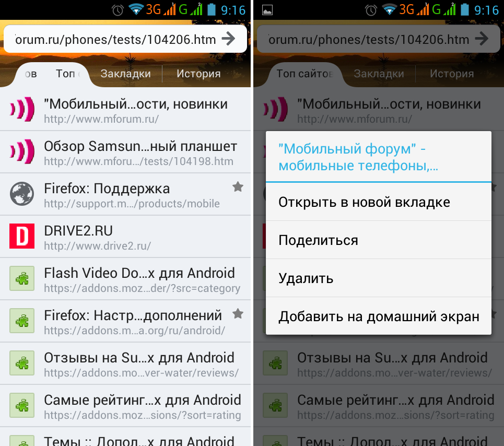Tap the go arrow in right URL bar
This screenshot has height=446, width=504.
482,39
